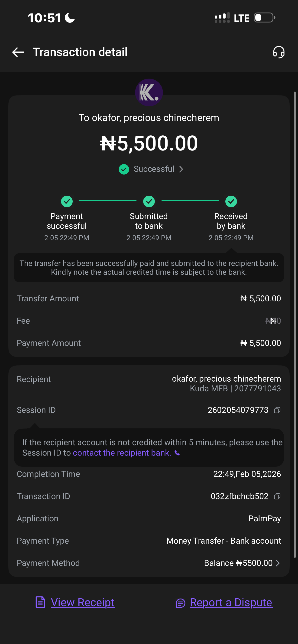The height and width of the screenshot is (644, 298).
Task: Open the View Receipt link
Action: click(83, 602)
